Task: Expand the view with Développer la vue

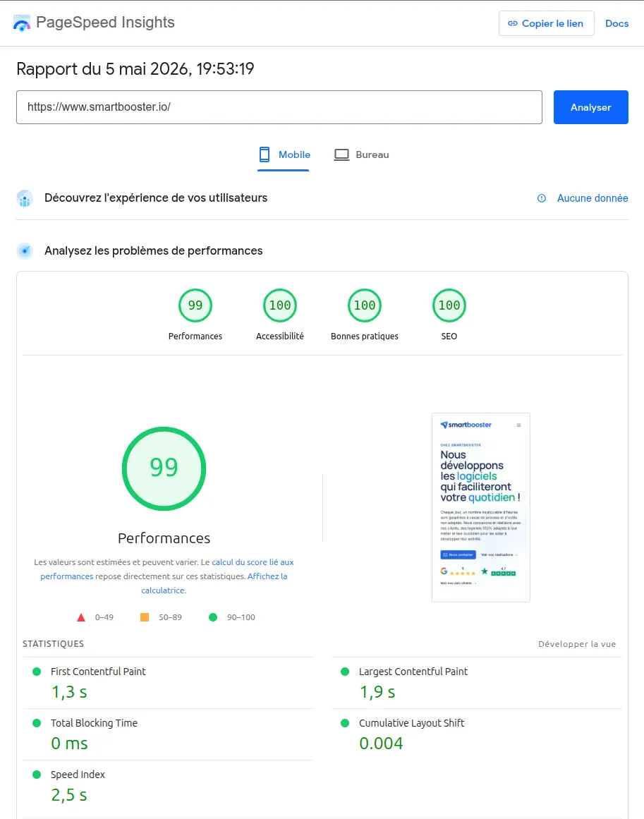Action: (577, 644)
